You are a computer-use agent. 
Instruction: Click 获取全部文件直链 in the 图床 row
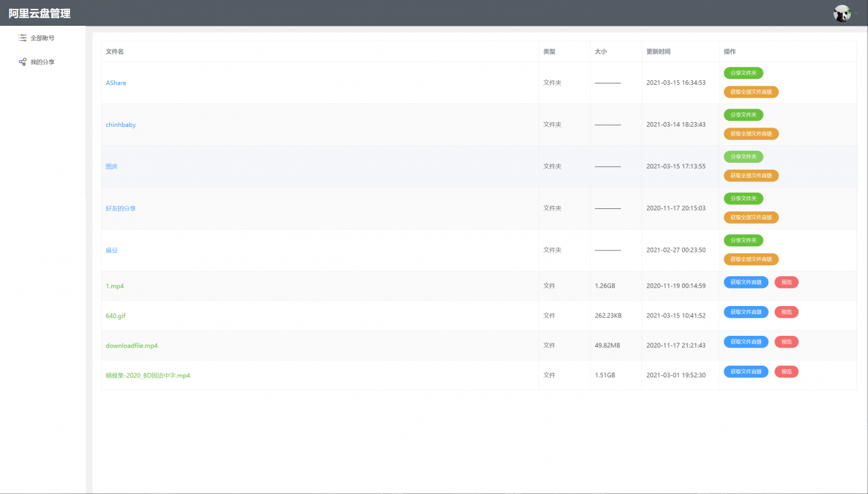pyautogui.click(x=751, y=176)
